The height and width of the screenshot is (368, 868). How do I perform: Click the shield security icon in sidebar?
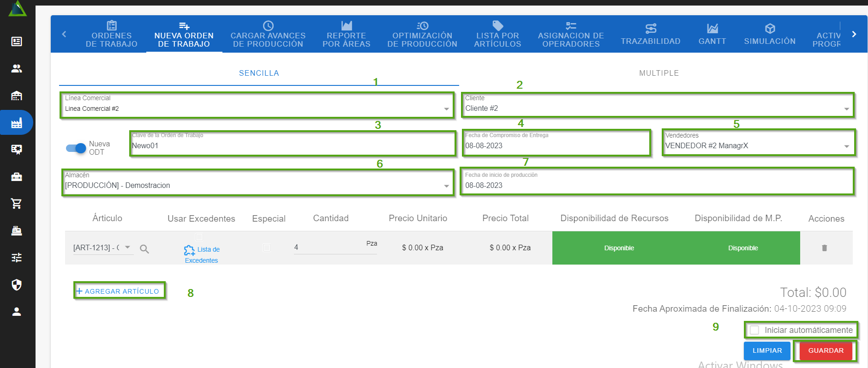pos(17,285)
